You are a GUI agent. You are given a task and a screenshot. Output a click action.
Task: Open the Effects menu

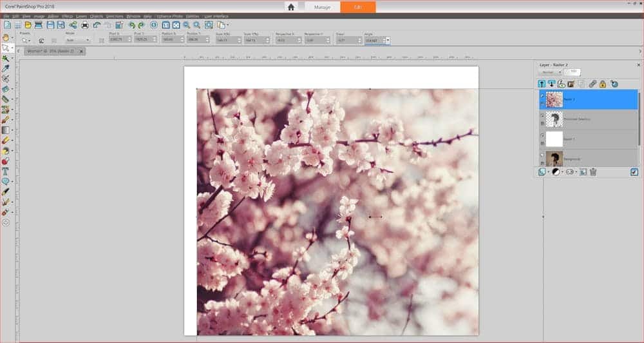pos(67,15)
